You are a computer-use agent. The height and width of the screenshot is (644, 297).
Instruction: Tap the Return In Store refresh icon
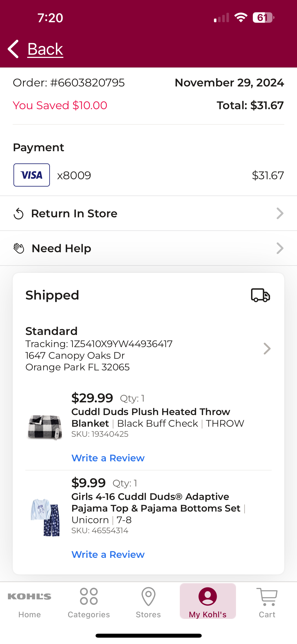[x=18, y=214]
